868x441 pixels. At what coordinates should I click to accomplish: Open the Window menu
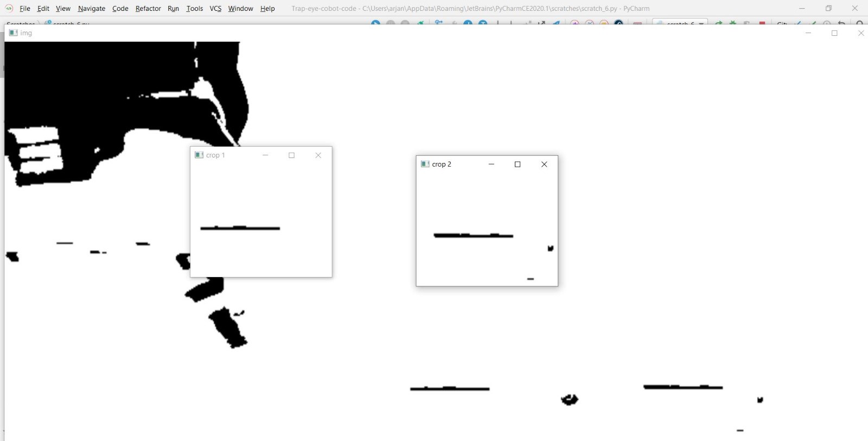coord(240,9)
